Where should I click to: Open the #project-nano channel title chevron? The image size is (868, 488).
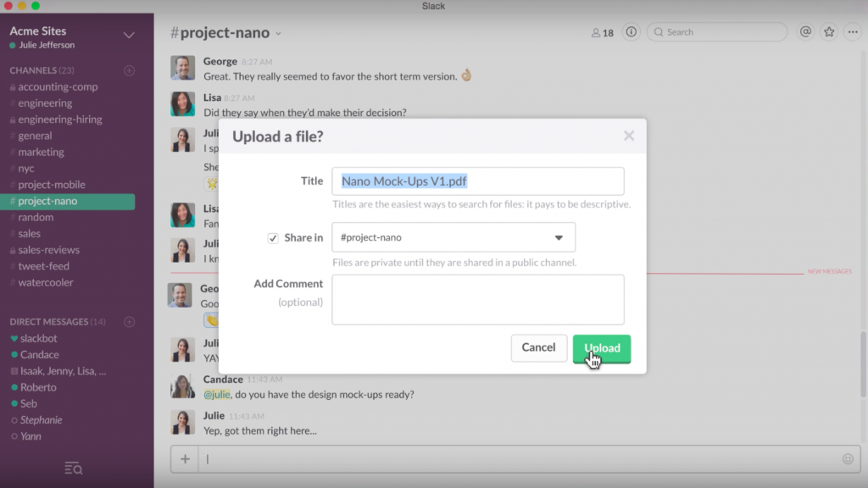click(x=278, y=34)
